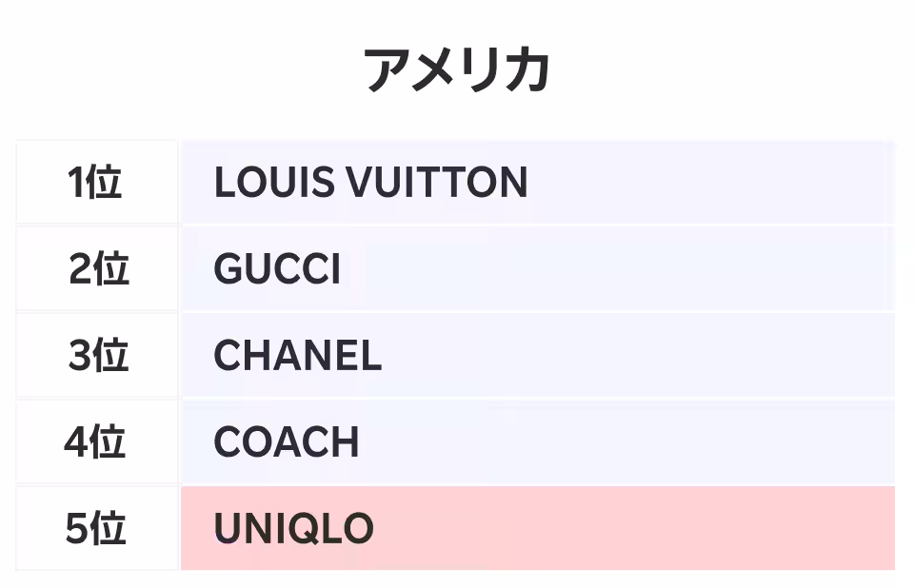The width and height of the screenshot is (914, 588).
Task: Click the 位 character beside number 5
Action: (x=109, y=529)
